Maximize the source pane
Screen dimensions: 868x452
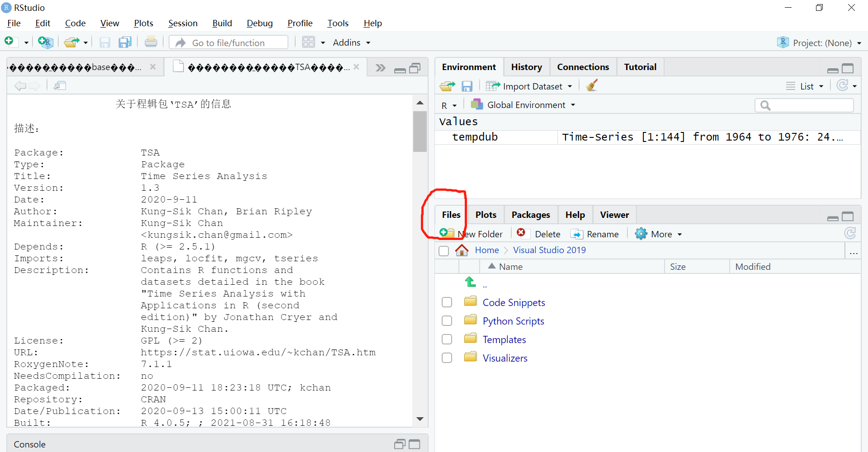[x=415, y=68]
